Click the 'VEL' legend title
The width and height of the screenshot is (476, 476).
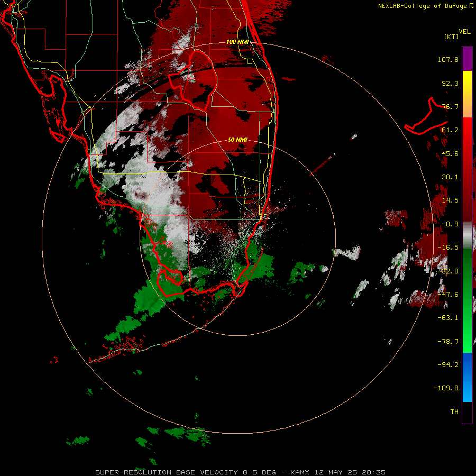click(x=464, y=32)
